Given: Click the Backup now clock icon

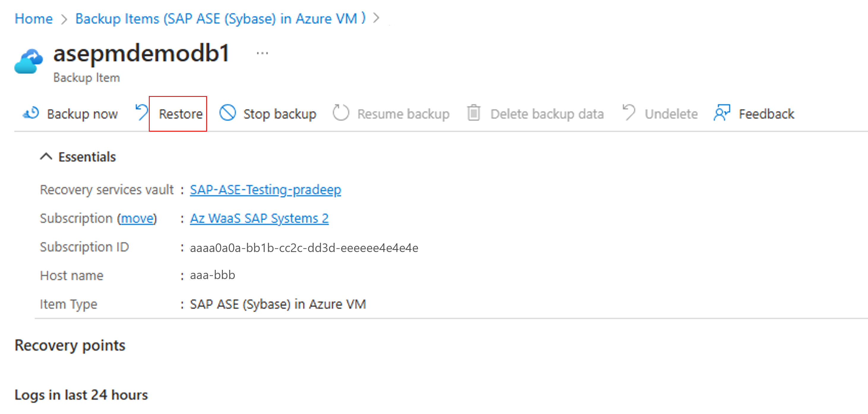Looking at the screenshot, I should [x=31, y=113].
